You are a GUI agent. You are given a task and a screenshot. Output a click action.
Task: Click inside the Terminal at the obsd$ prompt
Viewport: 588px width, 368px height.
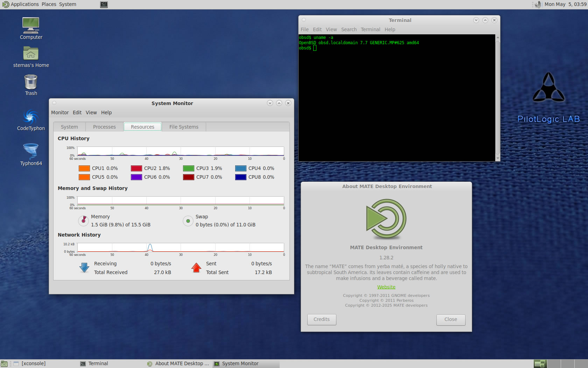pos(315,48)
